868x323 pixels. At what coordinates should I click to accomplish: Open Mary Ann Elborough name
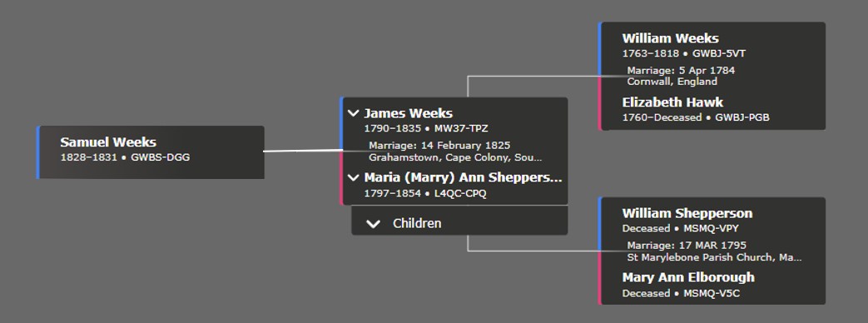pyautogui.click(x=688, y=277)
